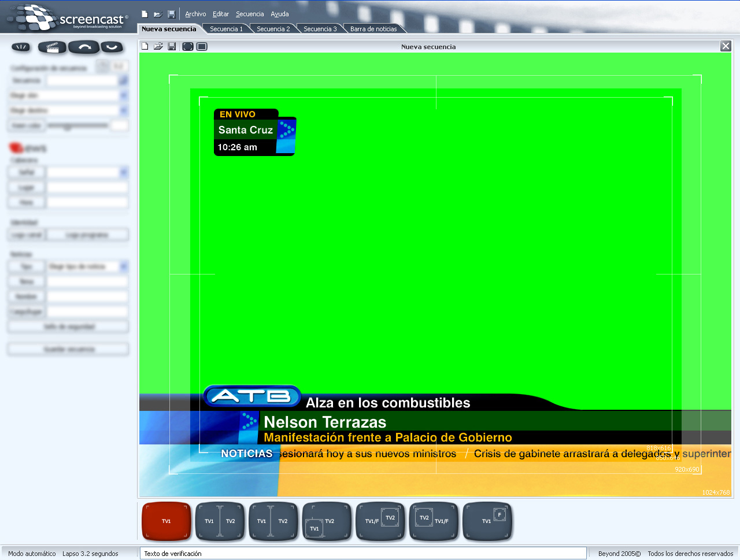Expand the first dropdown under the Secuencia field

(x=123, y=95)
